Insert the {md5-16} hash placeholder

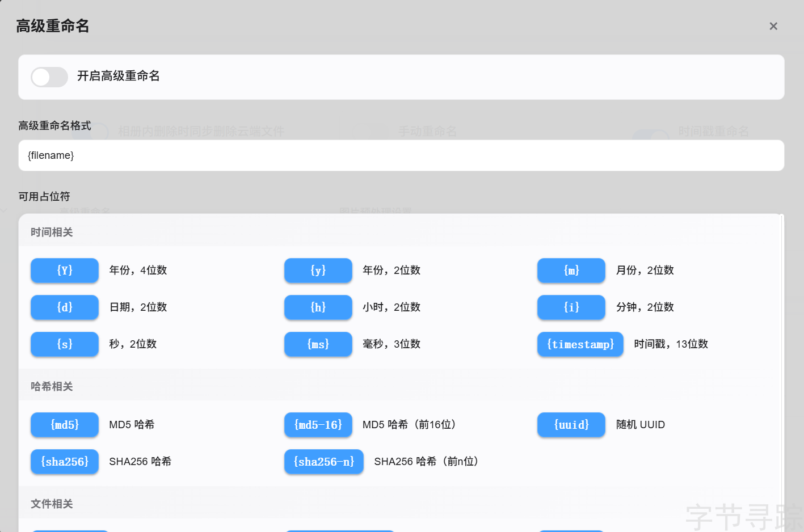318,425
